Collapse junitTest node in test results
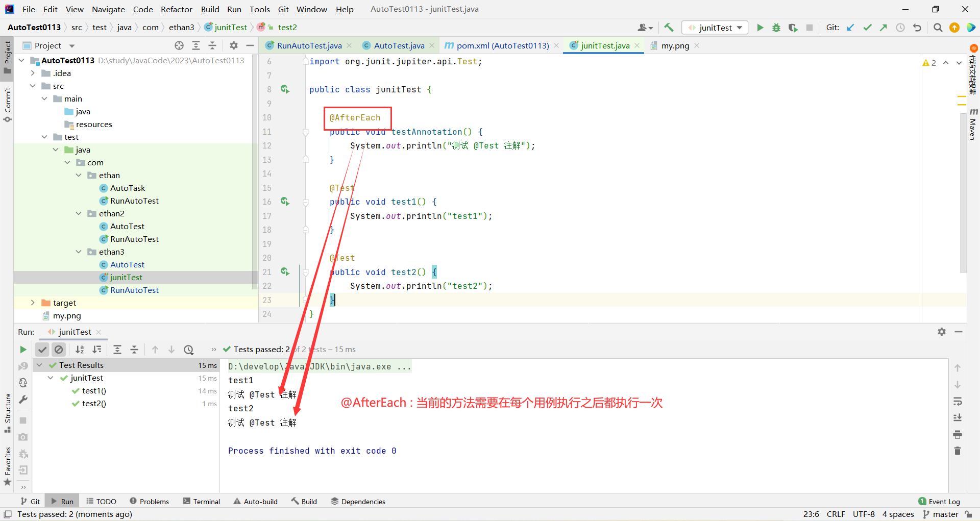Image resolution: width=980 pixels, height=521 pixels. [51, 378]
